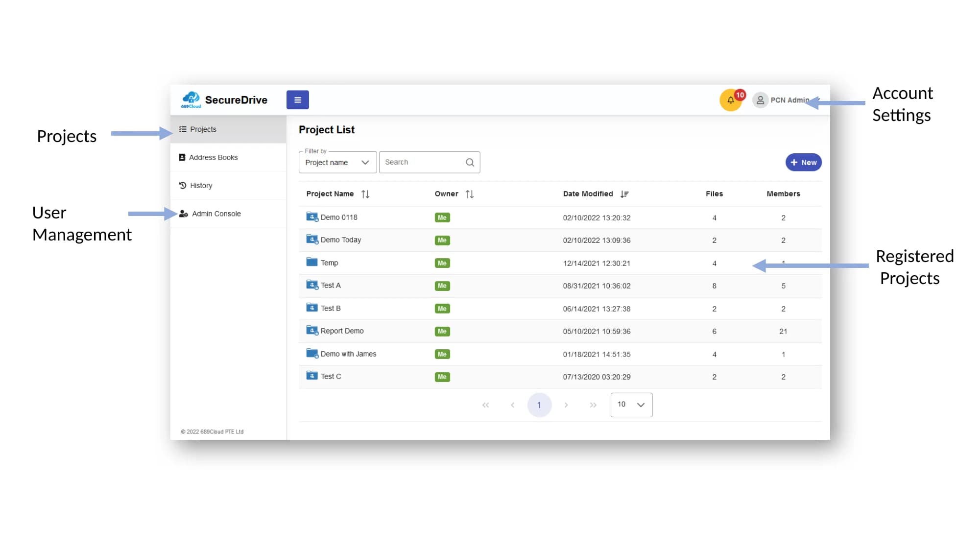Image resolution: width=980 pixels, height=551 pixels.
Task: Click date 05/10/2021 10:59:36
Action: click(x=597, y=332)
